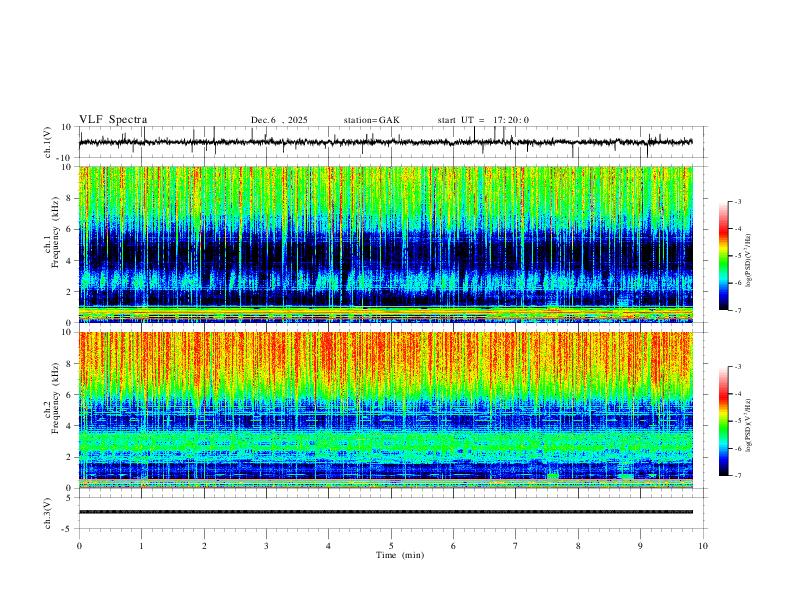792x612 pixels.
Task: Click inside the ch.2 spectrogram panel
Action: coord(385,410)
